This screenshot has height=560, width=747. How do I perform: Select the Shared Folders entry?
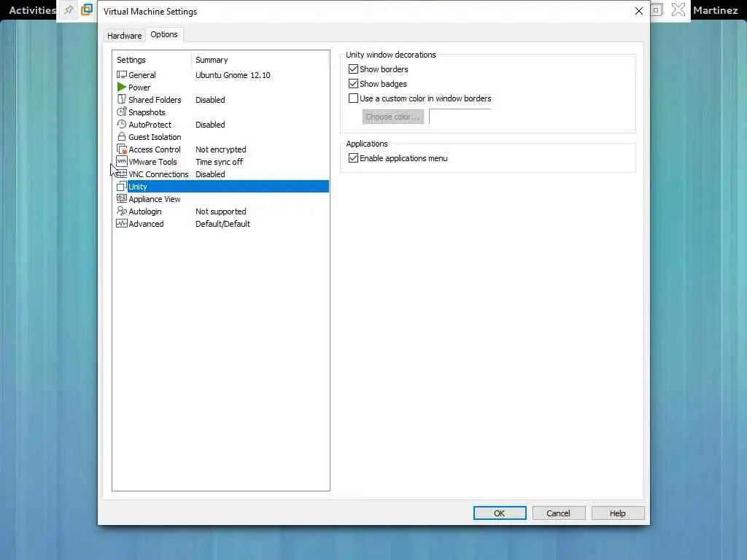155,100
